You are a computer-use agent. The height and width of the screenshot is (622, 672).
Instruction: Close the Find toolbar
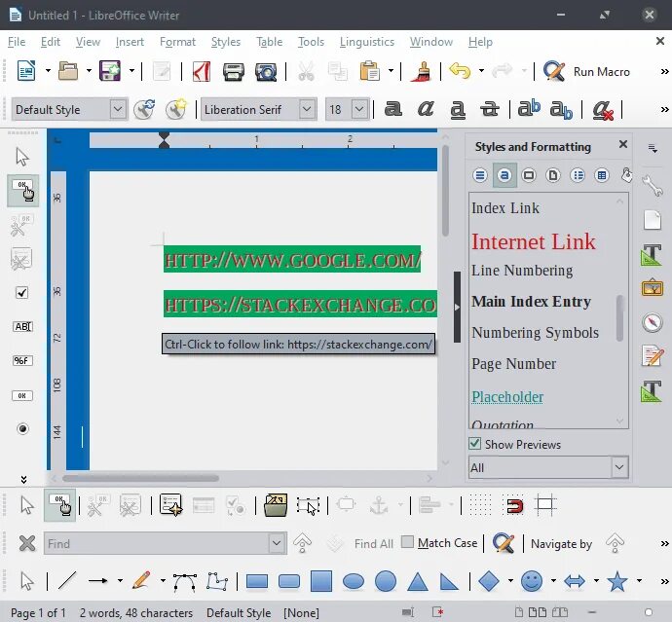click(x=27, y=543)
